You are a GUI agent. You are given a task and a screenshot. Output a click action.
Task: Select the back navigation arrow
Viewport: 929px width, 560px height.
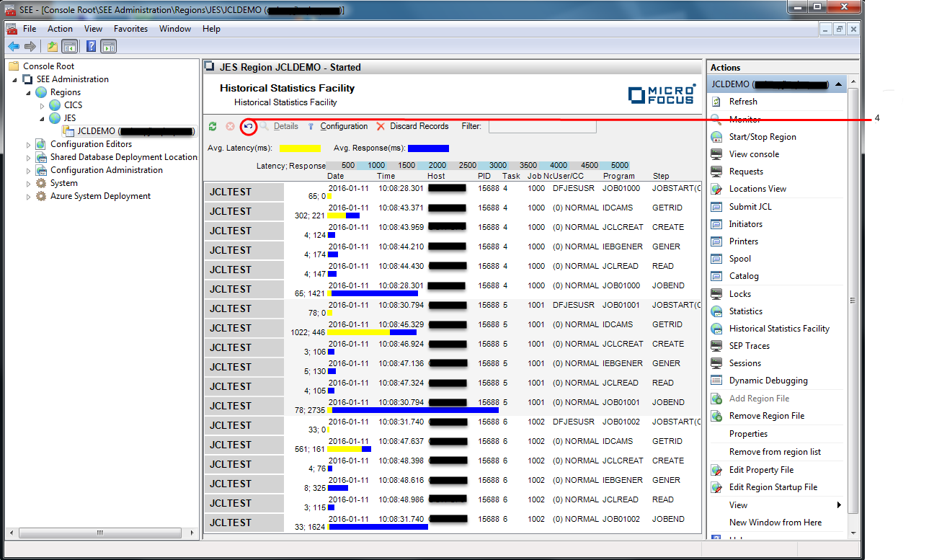pyautogui.click(x=13, y=45)
